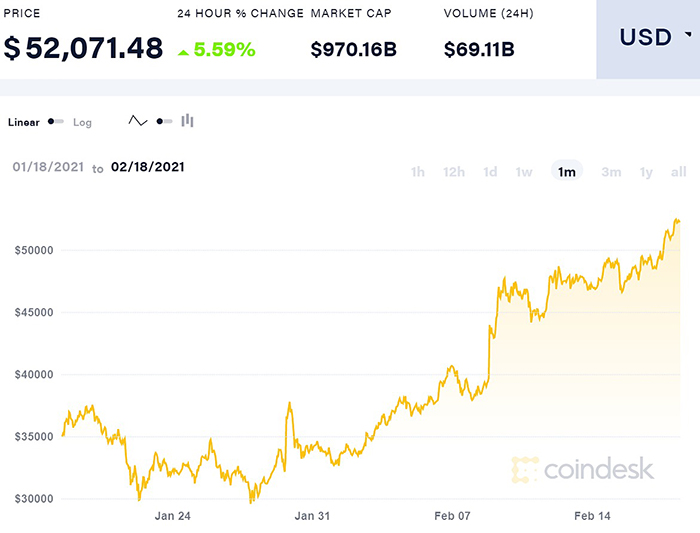Click the line chart icon
Screen dimensions: 700x533
coord(138,121)
